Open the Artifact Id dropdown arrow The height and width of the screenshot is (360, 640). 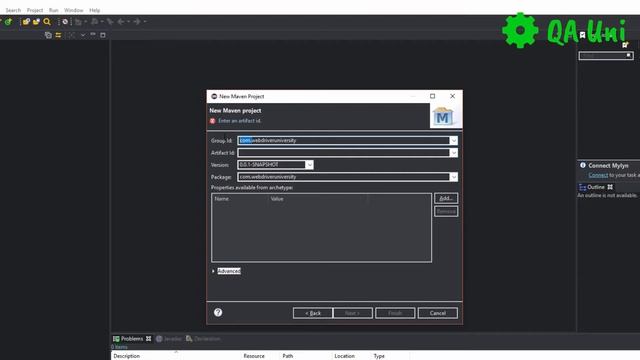point(453,153)
